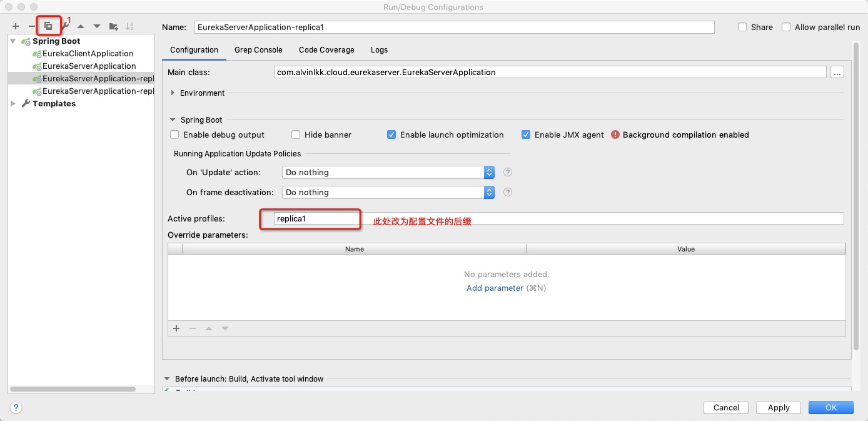This screenshot has width=868, height=421.
Task: Open the 'On frame deactivation' dropdown
Action: pos(388,192)
